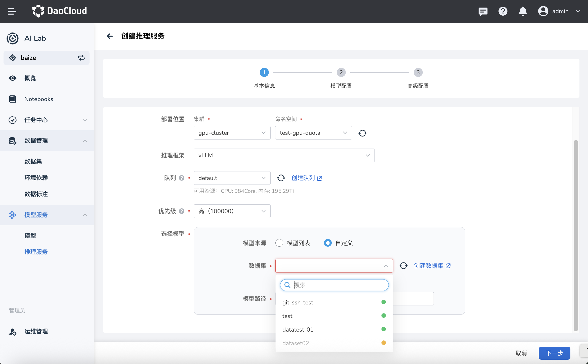Open the gpu-cluster cluster dropdown
Image resolution: width=588 pixels, height=364 pixels.
tap(232, 133)
